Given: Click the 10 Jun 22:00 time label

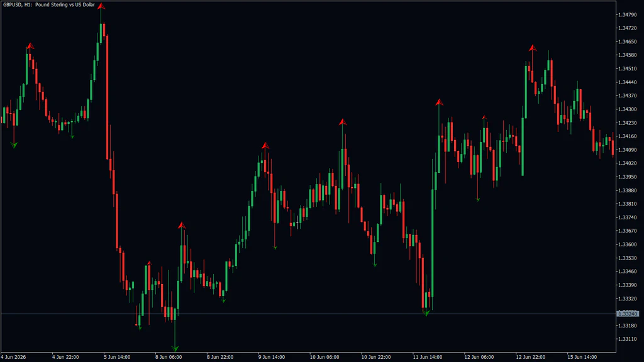Looking at the screenshot, I should 376,357.
